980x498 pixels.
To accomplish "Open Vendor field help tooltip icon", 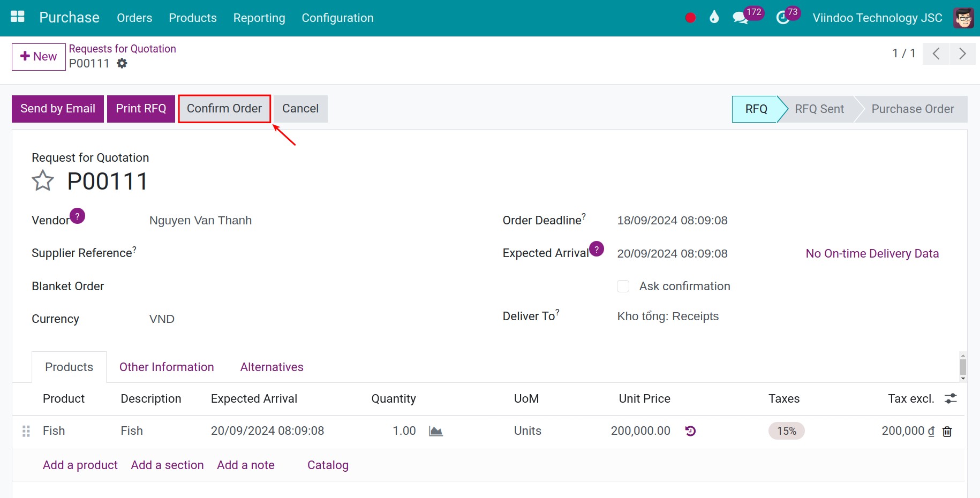I will [78, 216].
